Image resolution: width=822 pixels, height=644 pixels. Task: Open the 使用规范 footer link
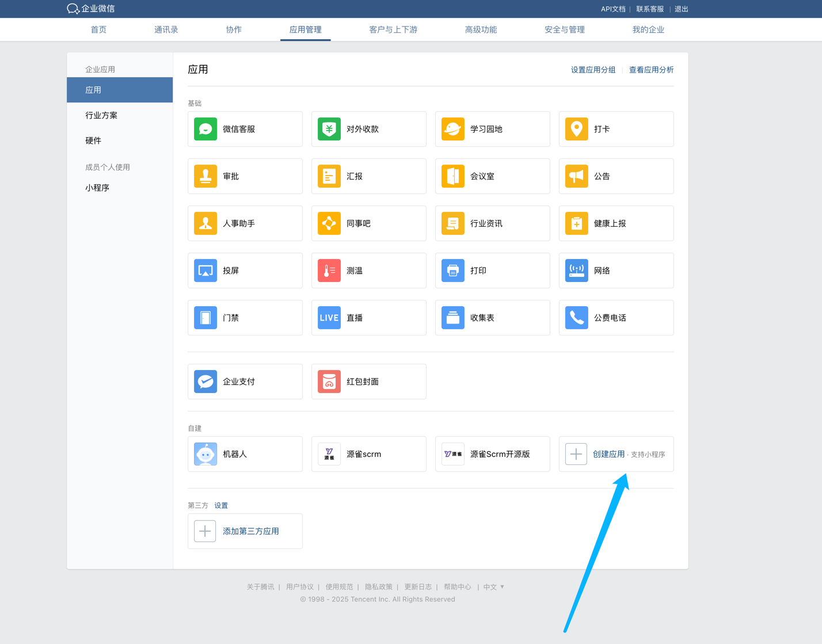(339, 587)
